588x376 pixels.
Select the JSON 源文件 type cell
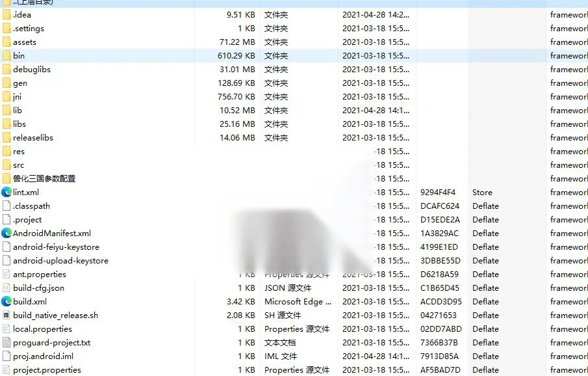[288, 288]
